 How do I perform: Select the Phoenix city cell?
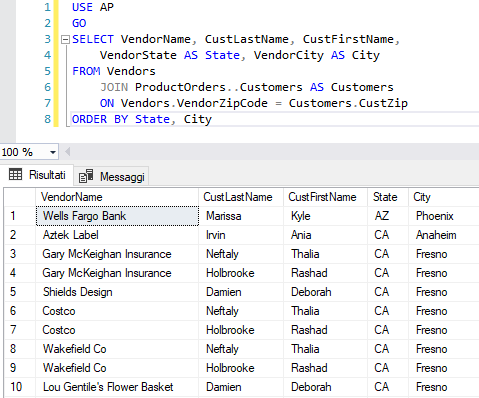pyautogui.click(x=444, y=216)
